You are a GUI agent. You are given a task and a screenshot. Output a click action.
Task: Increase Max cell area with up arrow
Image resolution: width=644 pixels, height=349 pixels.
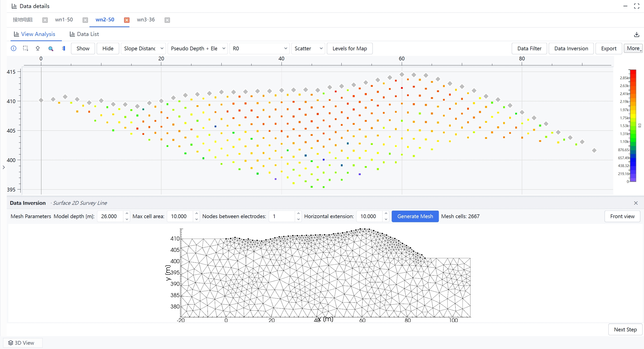(x=196, y=213)
